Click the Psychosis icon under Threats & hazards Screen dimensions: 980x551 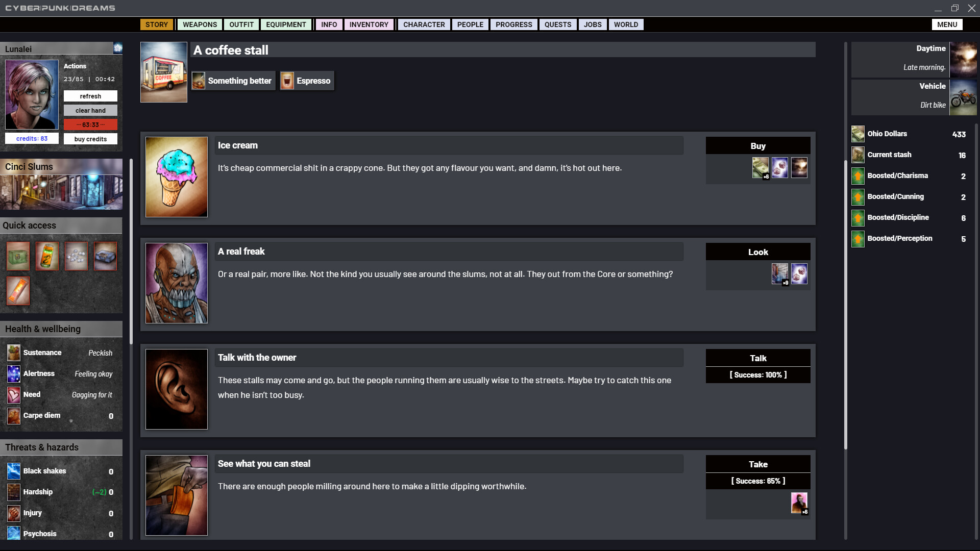click(13, 534)
